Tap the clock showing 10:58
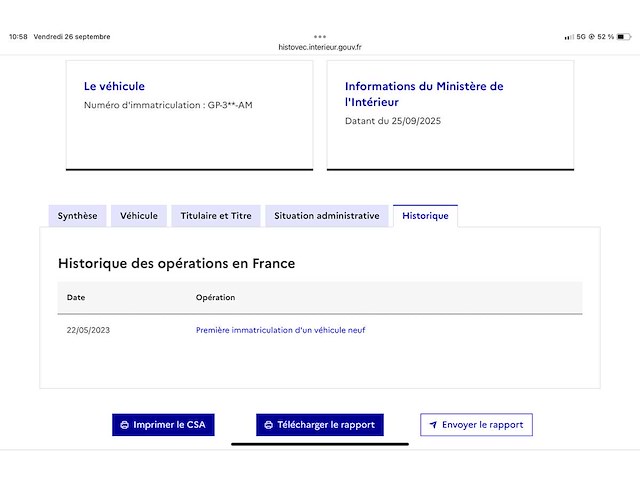The height and width of the screenshot is (480, 640). point(18,37)
